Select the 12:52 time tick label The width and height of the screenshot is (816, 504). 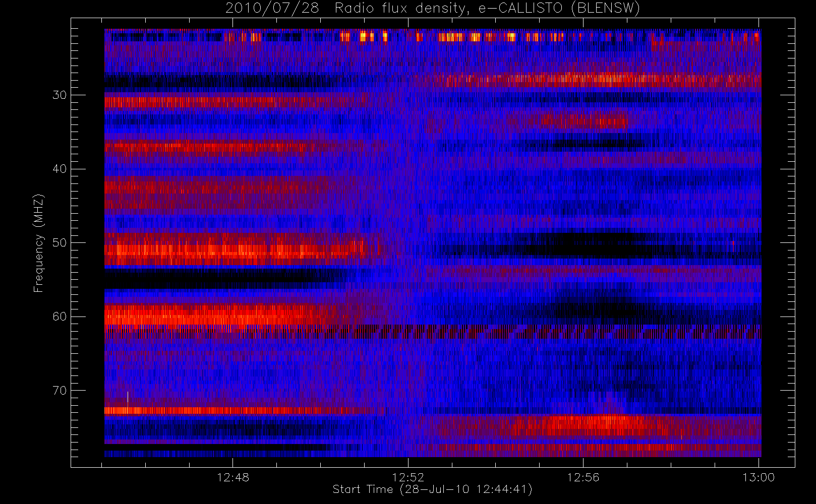(x=408, y=477)
